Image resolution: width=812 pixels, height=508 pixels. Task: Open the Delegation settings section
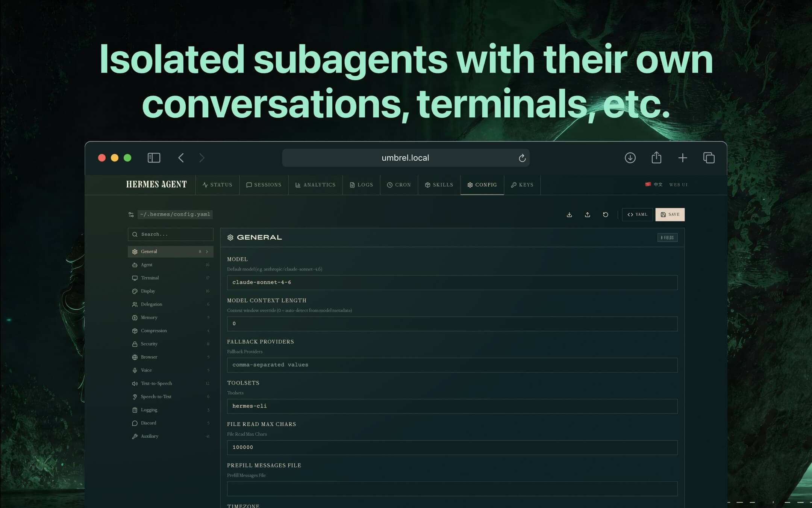[x=151, y=304]
